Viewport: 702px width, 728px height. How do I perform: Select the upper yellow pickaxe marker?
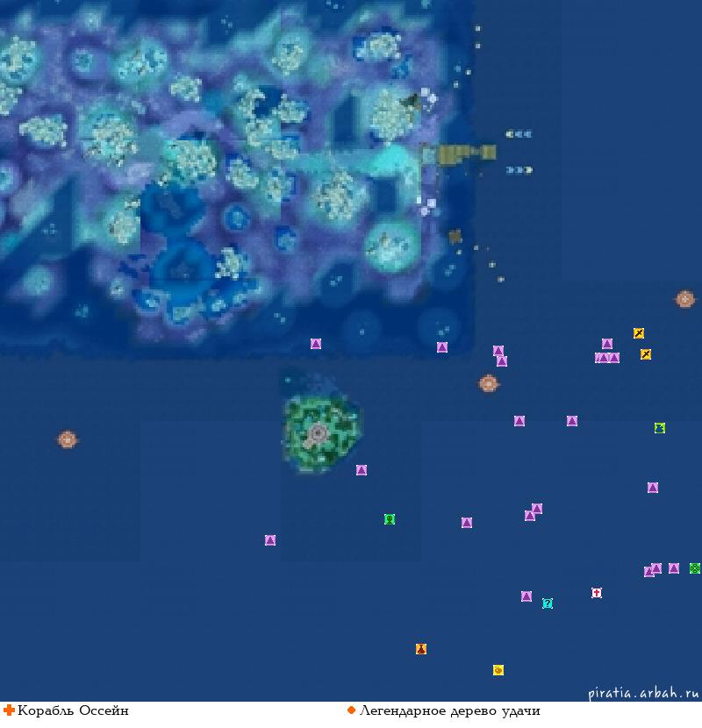[639, 333]
